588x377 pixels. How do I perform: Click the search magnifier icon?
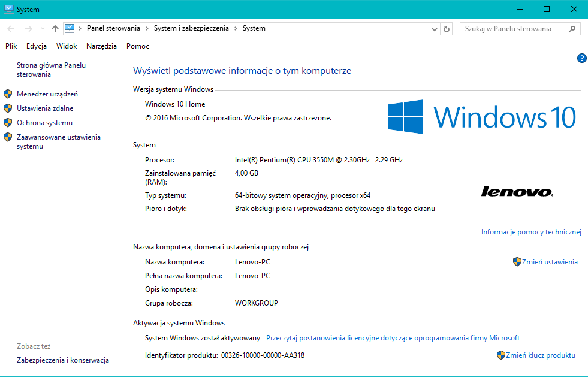[572, 29]
